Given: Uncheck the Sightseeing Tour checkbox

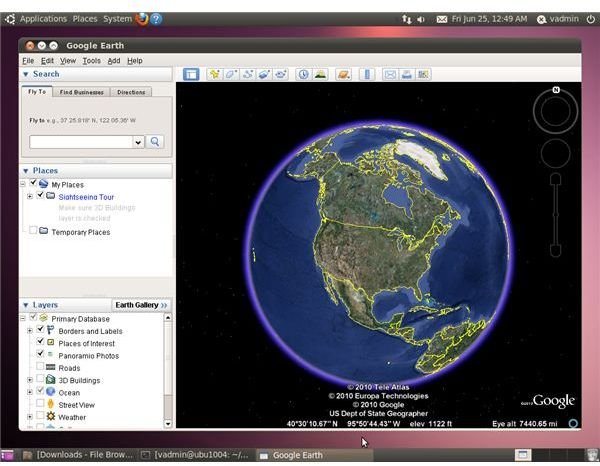Looking at the screenshot, I should coord(40,195).
